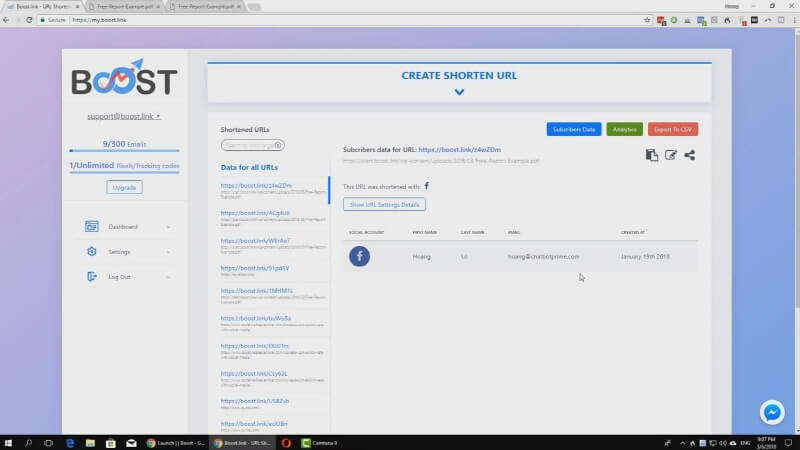This screenshot has width=800, height=450.
Task: Expand Log Out menu arrow
Action: pyautogui.click(x=168, y=277)
